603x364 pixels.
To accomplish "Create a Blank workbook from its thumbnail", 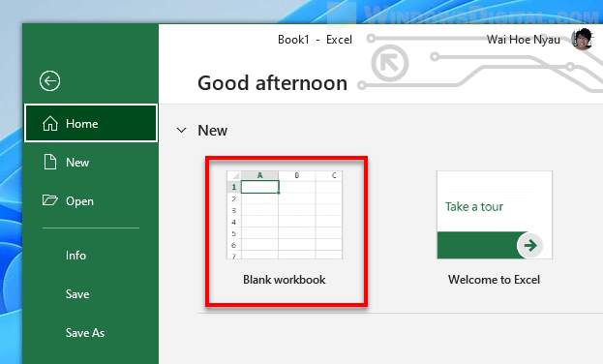I will [x=285, y=215].
